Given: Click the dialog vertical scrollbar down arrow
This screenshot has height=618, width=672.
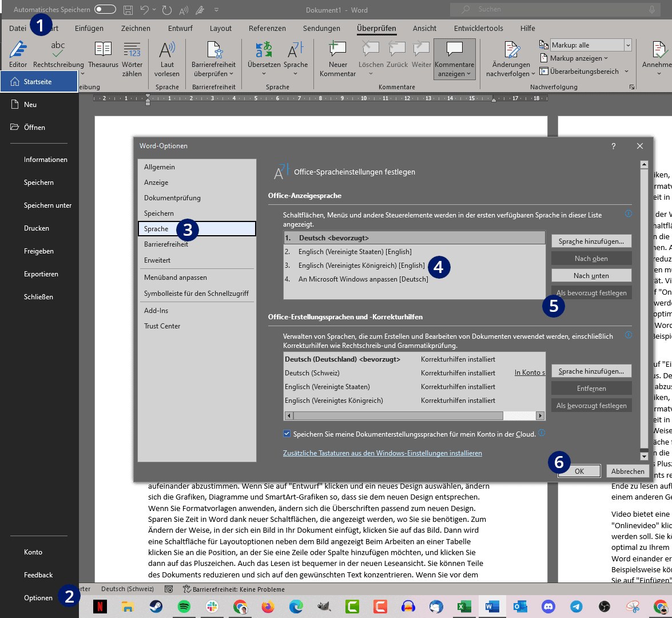Looking at the screenshot, I should pyautogui.click(x=644, y=456).
